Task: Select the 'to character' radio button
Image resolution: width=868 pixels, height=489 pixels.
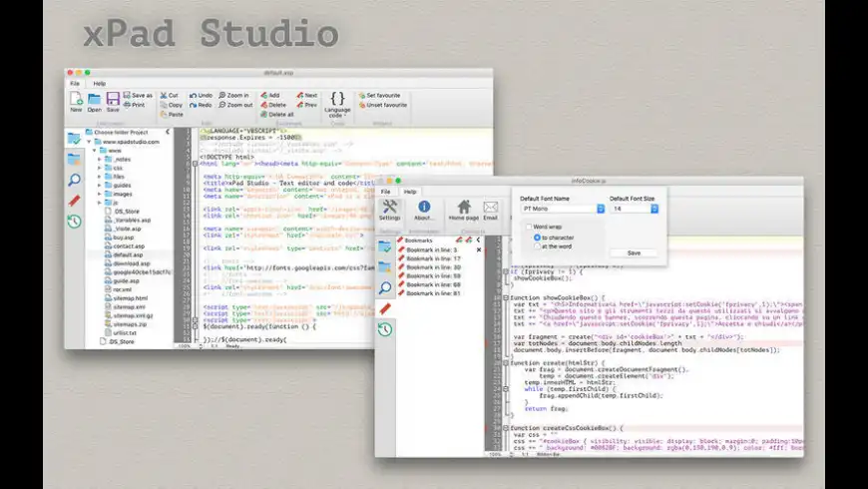Action: coord(537,238)
